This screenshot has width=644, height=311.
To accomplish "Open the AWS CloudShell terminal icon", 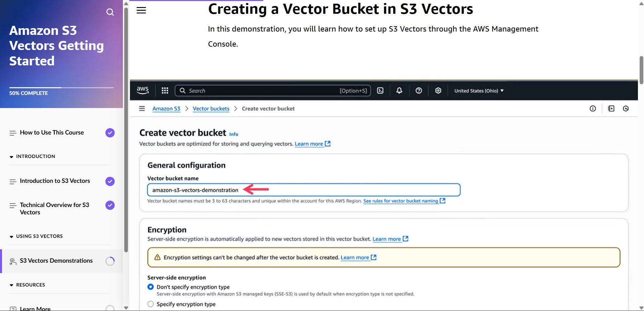I will [x=380, y=91].
